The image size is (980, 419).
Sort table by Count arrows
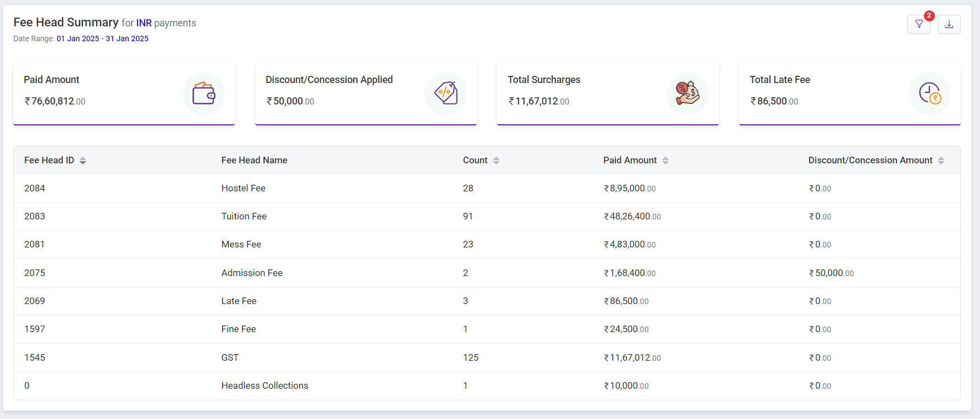(496, 161)
